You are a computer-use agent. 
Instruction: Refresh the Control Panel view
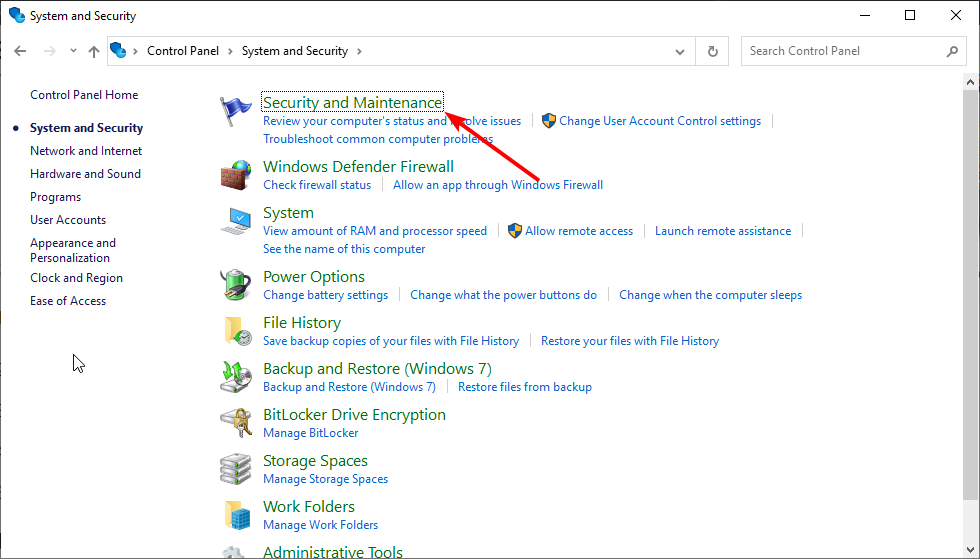[x=712, y=51]
